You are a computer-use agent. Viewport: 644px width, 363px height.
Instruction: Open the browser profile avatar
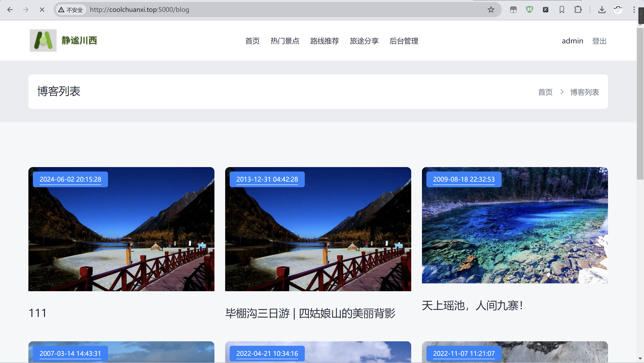618,10
